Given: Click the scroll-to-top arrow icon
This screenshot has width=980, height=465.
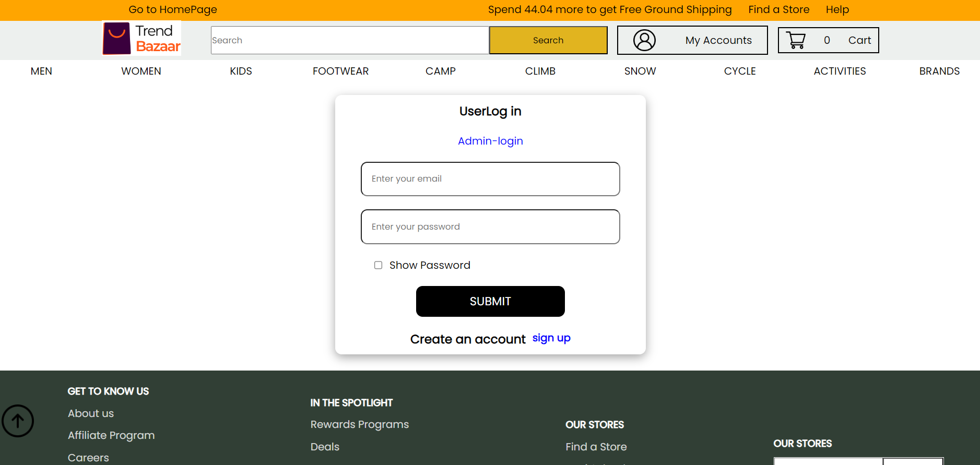Looking at the screenshot, I should pos(18,421).
